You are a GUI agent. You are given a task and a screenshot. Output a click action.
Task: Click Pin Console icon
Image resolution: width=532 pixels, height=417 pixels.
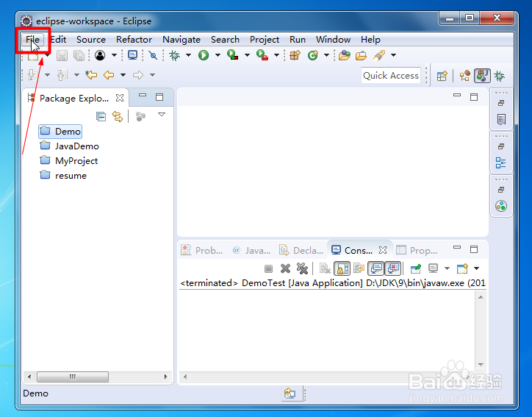pyautogui.click(x=415, y=268)
